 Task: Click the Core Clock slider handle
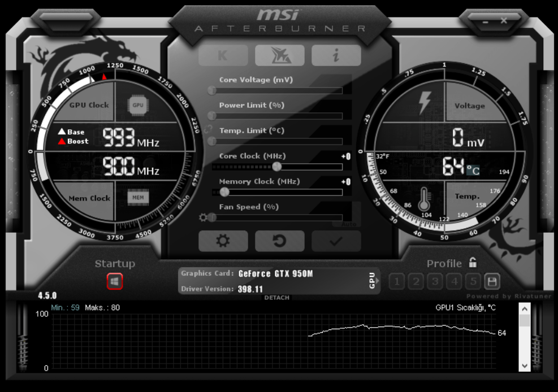click(x=277, y=166)
